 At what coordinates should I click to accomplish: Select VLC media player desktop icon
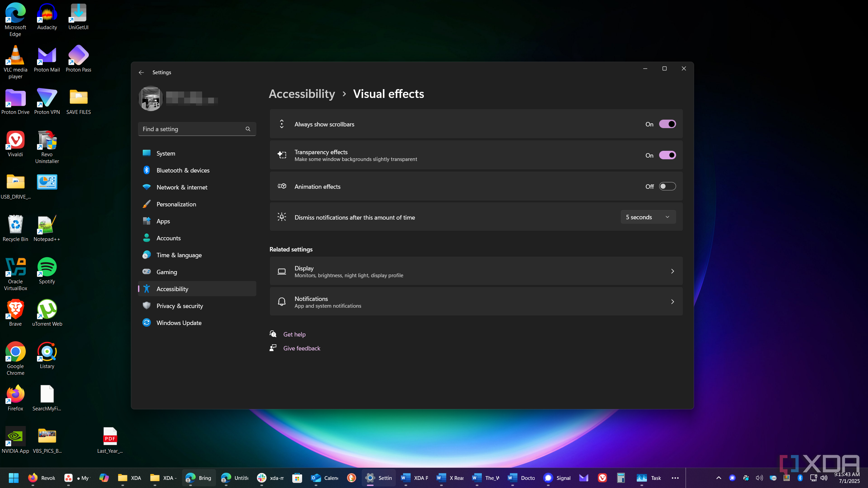15,62
